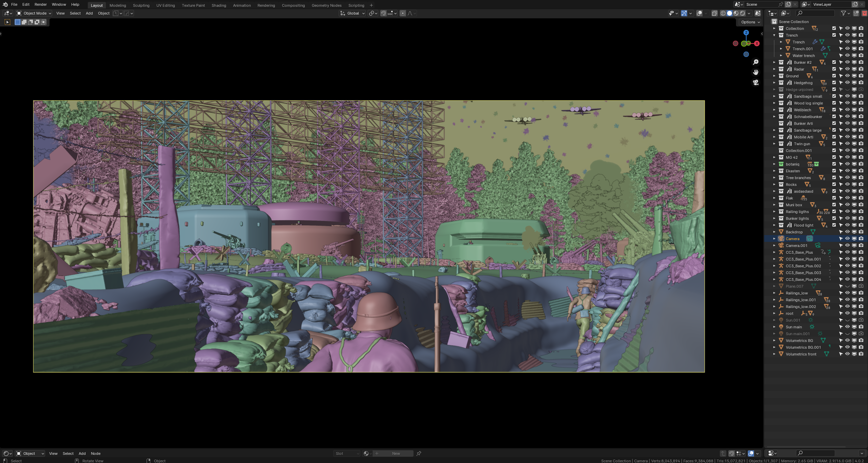Switch to wireframe viewport shading
Screen dimensions: 868x463
[723, 13]
